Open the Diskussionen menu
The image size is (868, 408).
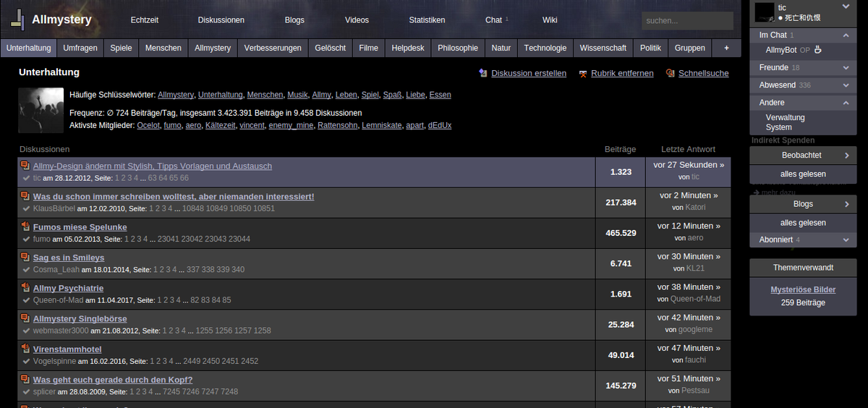pos(221,20)
